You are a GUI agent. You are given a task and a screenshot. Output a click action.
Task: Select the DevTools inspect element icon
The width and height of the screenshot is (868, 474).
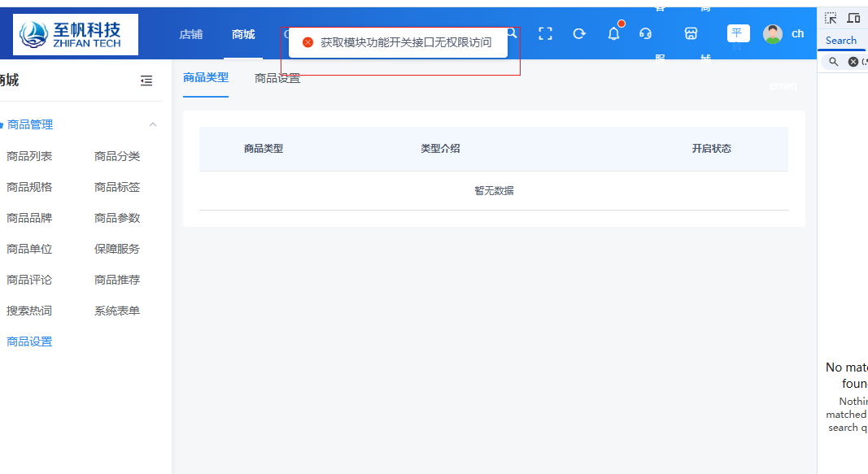831,18
